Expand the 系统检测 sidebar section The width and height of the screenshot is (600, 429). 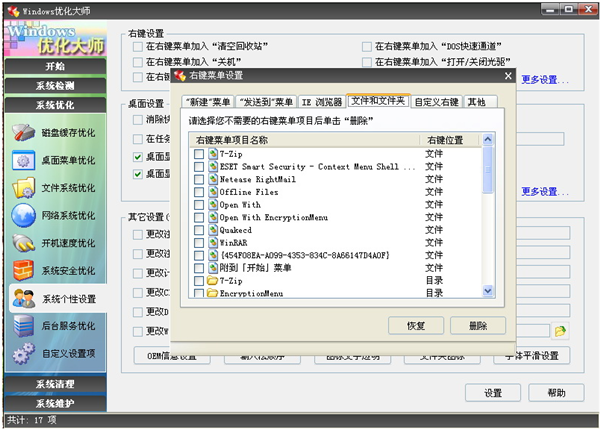coord(55,86)
